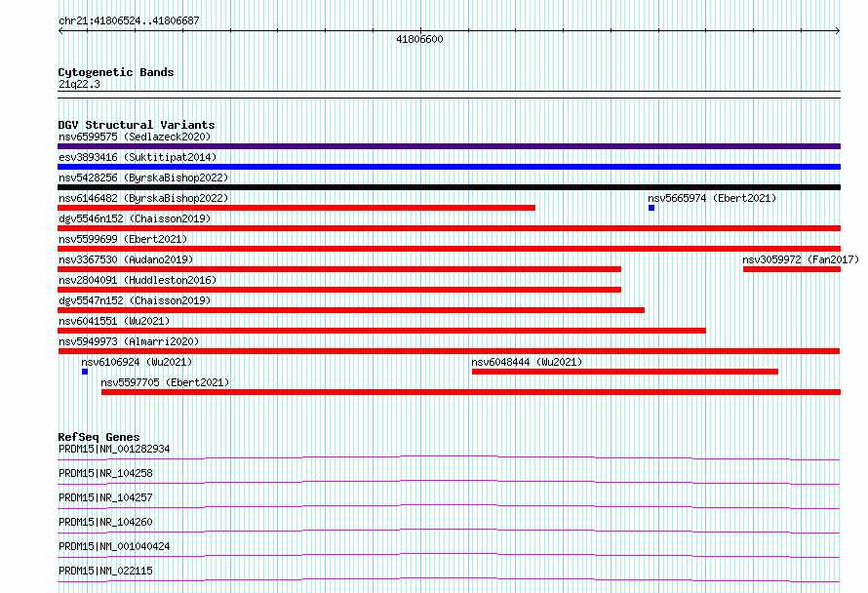
Task: Select the red nsv2804091 variant bar
Action: [x=339, y=290]
